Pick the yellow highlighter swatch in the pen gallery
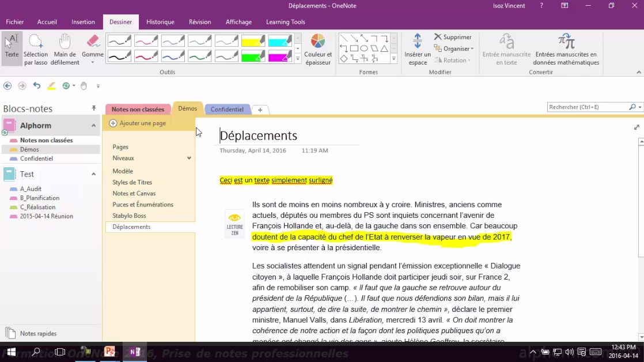This screenshot has height=362, width=644. pos(253,40)
